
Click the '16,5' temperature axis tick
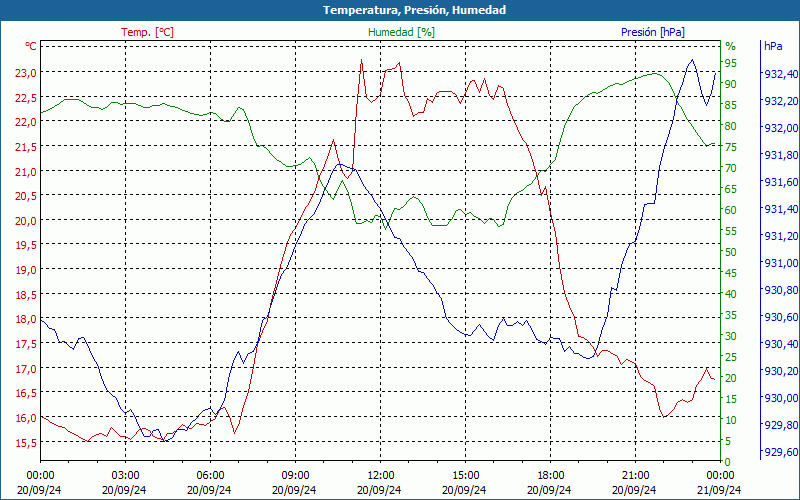26,393
